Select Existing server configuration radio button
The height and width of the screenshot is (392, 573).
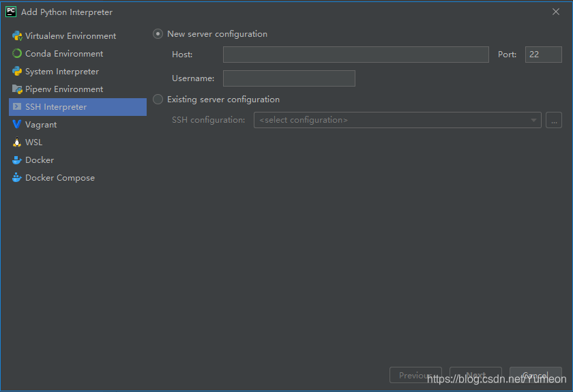click(158, 100)
